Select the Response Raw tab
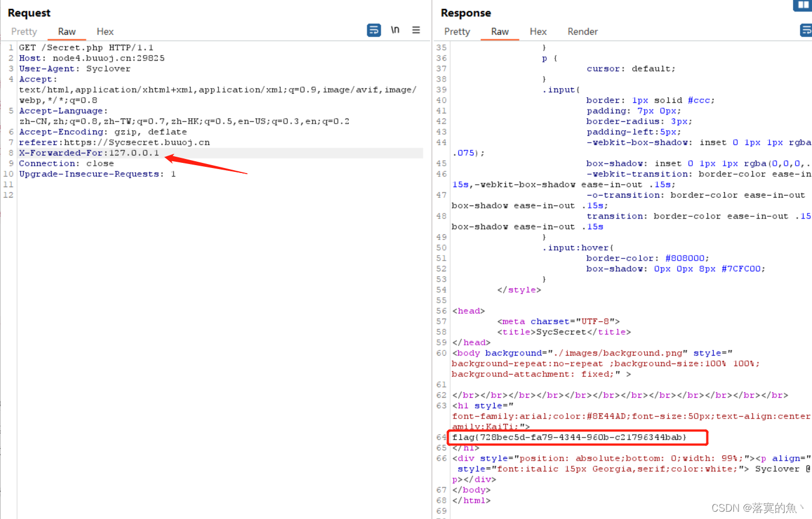Image resolution: width=812 pixels, height=519 pixels. (x=500, y=31)
